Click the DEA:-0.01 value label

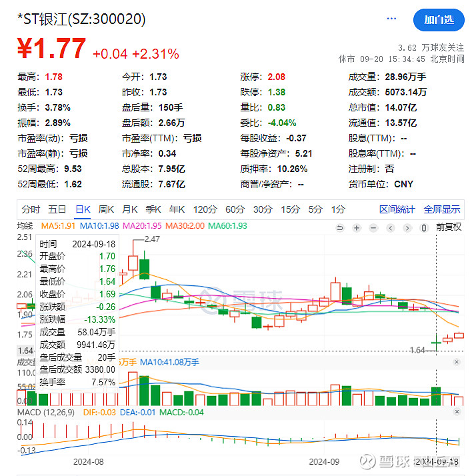point(137,413)
